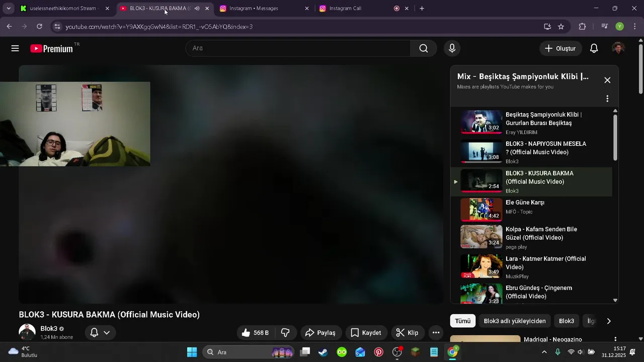Toggle Blok3 subscription notification bell
Image resolution: width=644 pixels, height=362 pixels.
[x=99, y=332]
